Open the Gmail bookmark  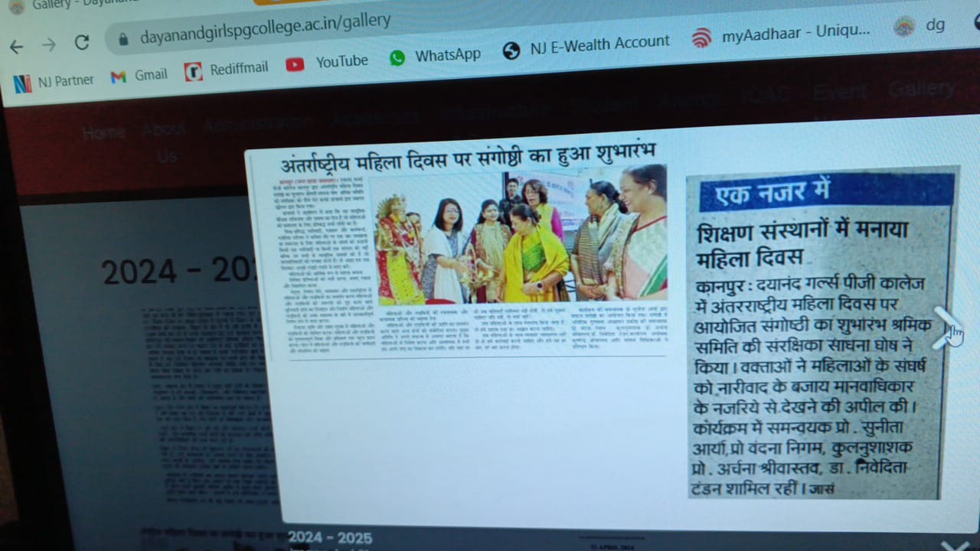pyautogui.click(x=139, y=75)
